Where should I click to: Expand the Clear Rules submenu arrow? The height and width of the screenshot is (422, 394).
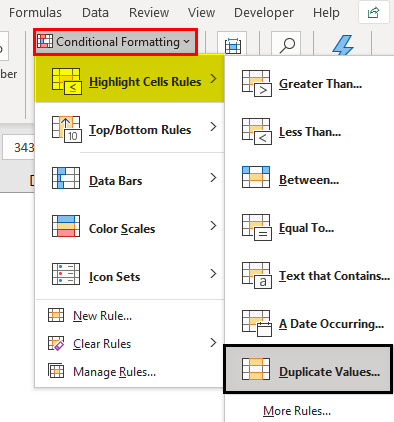pos(213,342)
